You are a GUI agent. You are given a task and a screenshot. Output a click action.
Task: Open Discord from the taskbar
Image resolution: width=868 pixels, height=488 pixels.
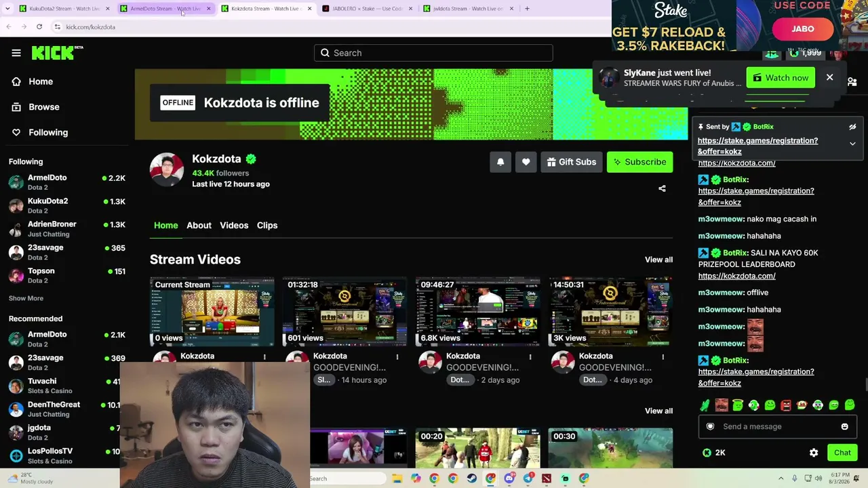coord(509,479)
